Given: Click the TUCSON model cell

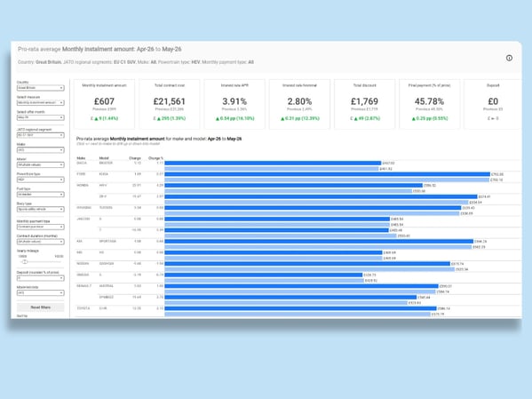Looking at the screenshot, I should click(106, 207).
